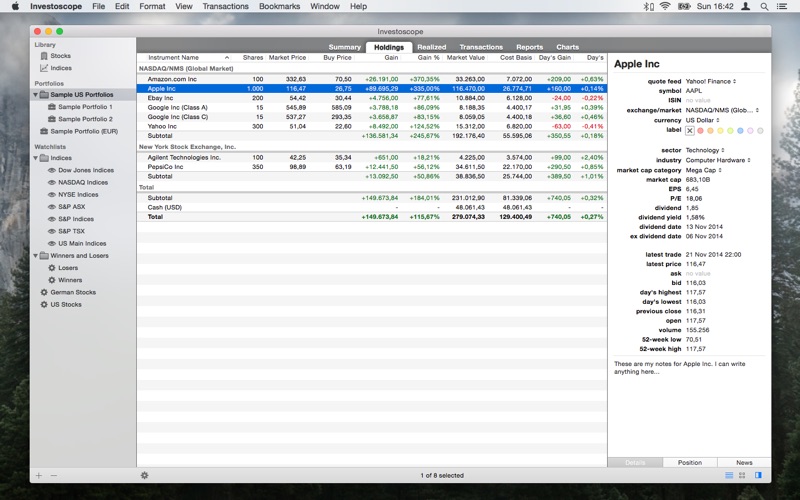Toggle visibility of US Main Indices watchlist
This screenshot has height=500, width=800.
tap(52, 243)
